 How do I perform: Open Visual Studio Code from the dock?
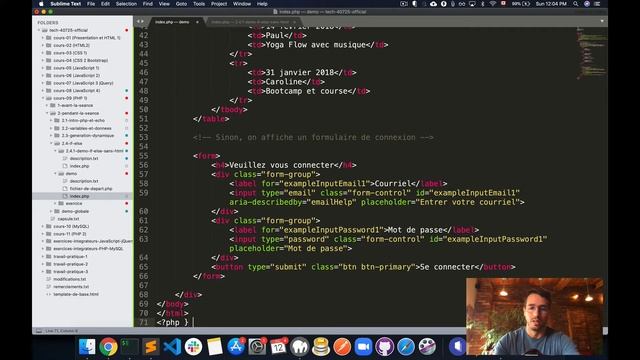click(172, 347)
